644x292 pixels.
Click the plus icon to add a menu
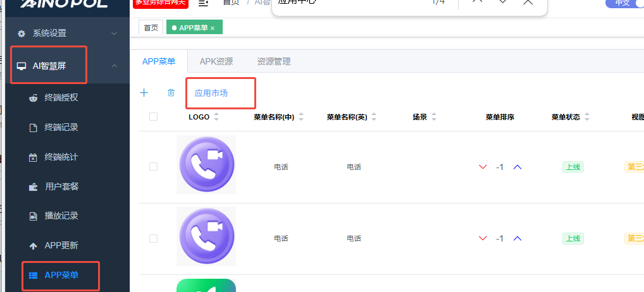tap(144, 93)
